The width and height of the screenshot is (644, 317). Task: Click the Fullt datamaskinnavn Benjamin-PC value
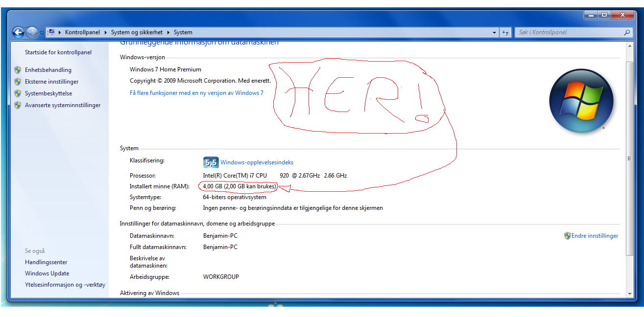click(220, 247)
